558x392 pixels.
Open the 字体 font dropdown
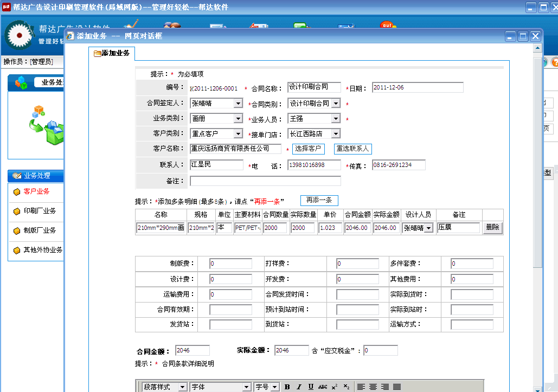tap(221, 387)
